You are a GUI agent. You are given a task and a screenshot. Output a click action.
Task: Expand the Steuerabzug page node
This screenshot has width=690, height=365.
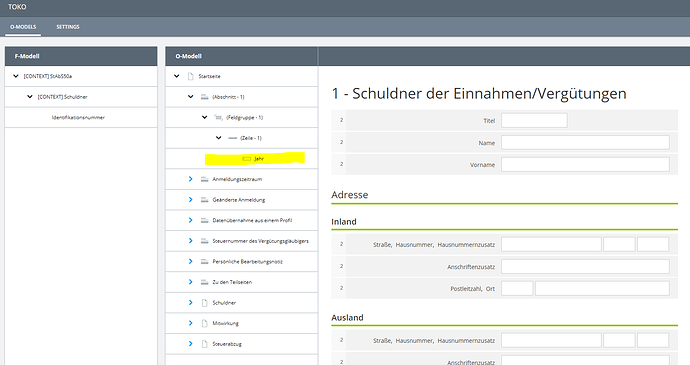point(191,344)
